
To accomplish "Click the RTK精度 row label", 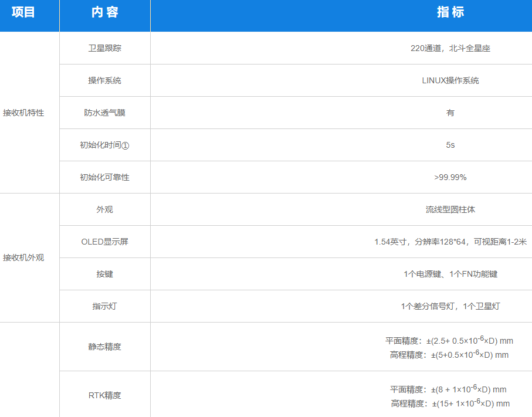I will (104, 395).
